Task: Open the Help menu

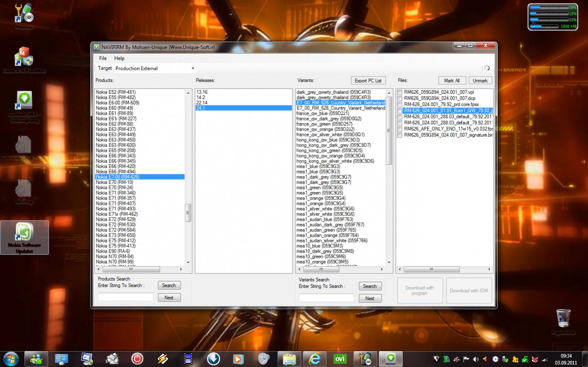Action: coord(119,58)
